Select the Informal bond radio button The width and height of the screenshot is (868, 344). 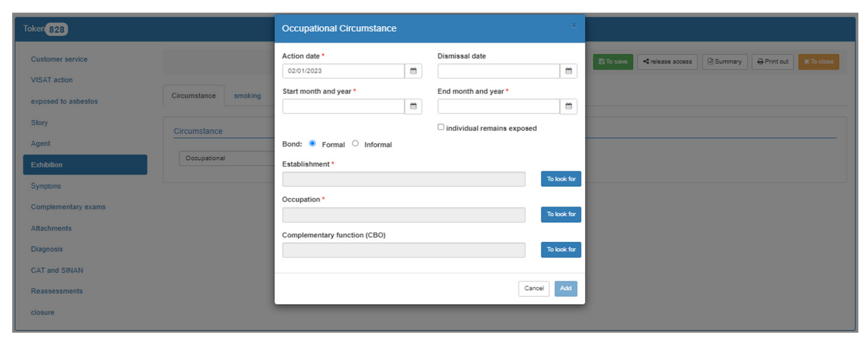[x=355, y=144]
